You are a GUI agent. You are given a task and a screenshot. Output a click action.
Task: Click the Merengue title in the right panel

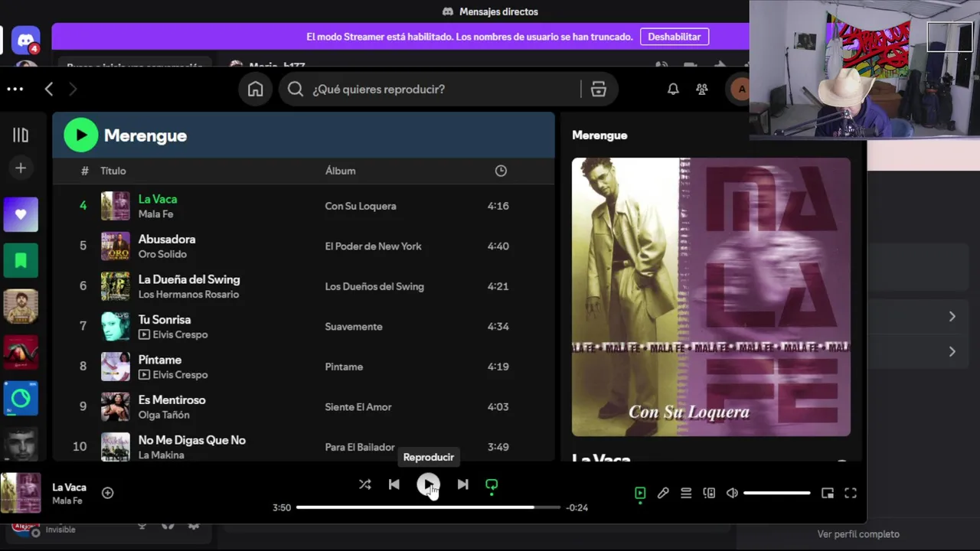(x=599, y=135)
